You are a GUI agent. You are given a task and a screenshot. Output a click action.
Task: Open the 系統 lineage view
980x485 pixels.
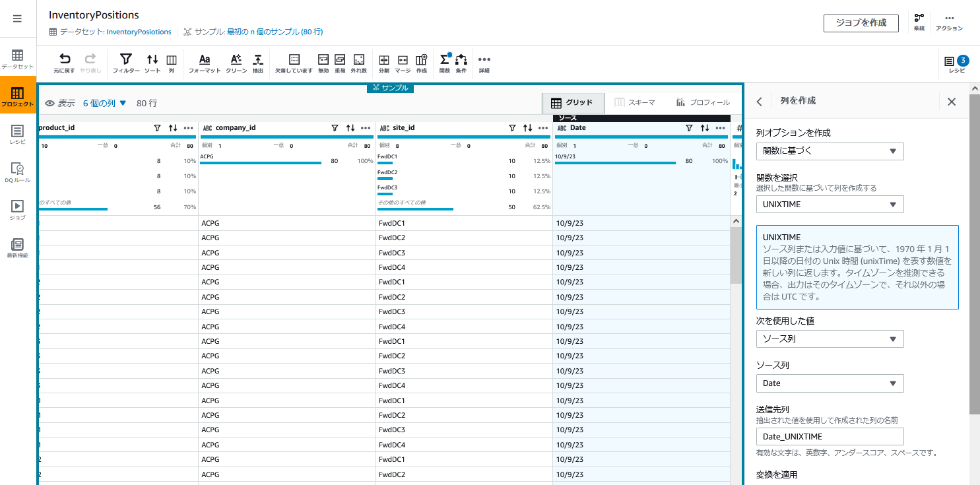click(919, 22)
